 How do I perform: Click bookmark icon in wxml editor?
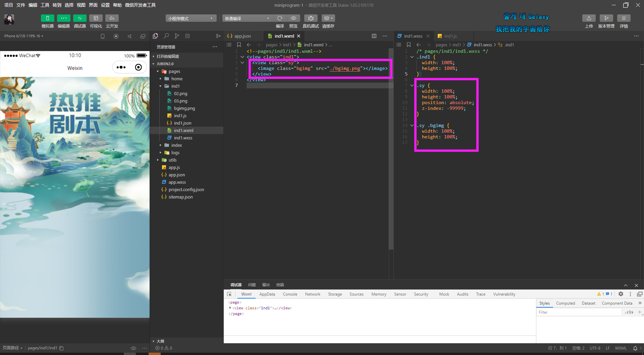pos(239,45)
